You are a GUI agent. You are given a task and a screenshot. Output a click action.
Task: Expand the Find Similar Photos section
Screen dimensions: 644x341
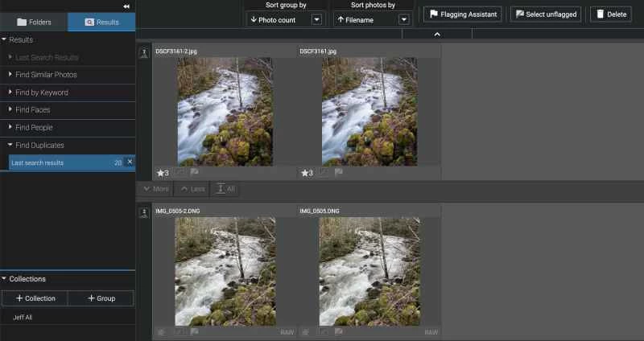pyautogui.click(x=11, y=75)
